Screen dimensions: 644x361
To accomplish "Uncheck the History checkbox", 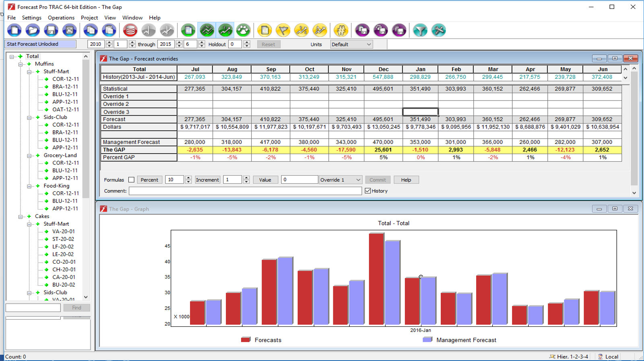I will point(368,191).
